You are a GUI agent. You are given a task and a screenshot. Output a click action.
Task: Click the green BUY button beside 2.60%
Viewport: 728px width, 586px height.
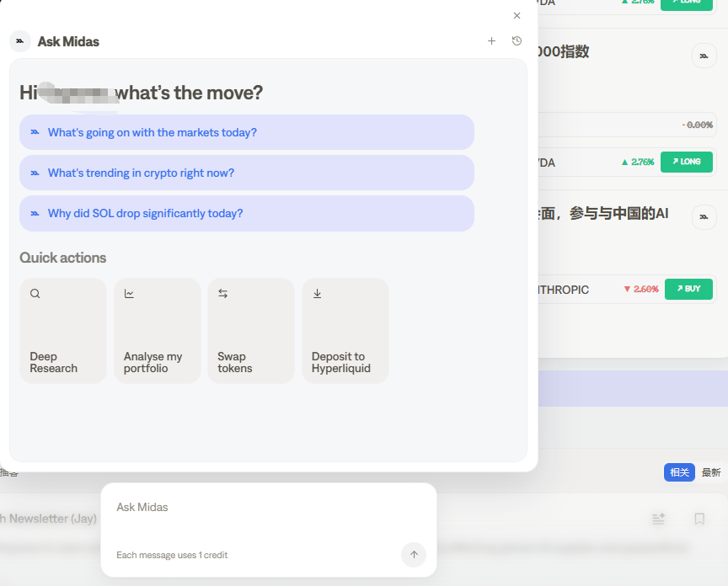688,289
